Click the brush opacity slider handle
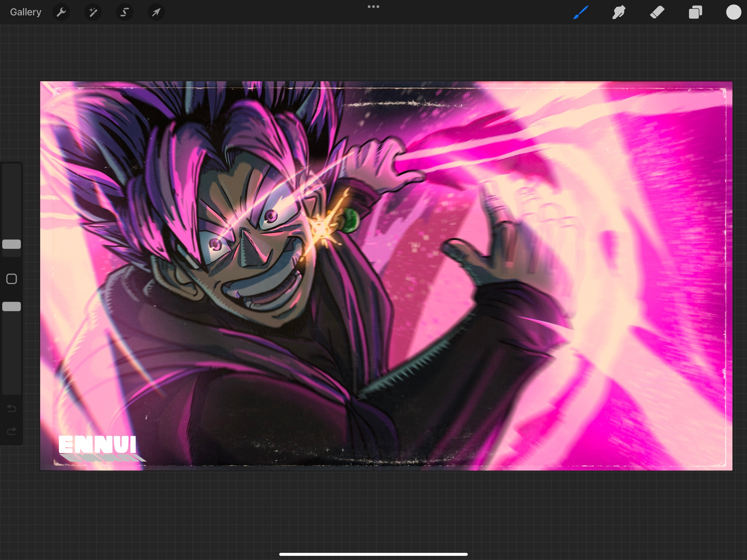 (12, 307)
